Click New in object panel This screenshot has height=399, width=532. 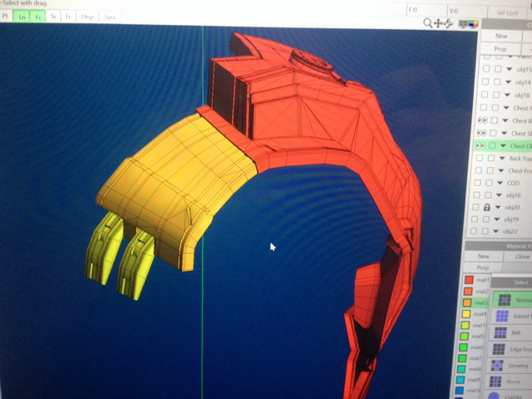click(x=501, y=36)
